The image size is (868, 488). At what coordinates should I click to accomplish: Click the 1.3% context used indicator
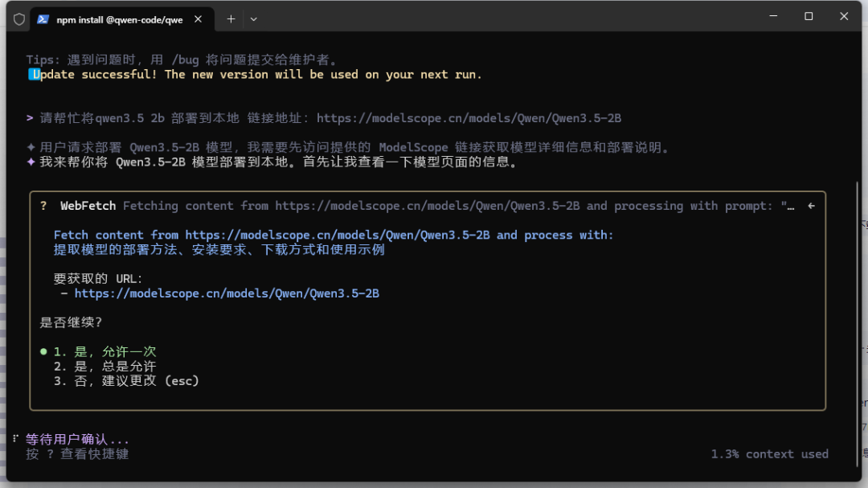(769, 454)
